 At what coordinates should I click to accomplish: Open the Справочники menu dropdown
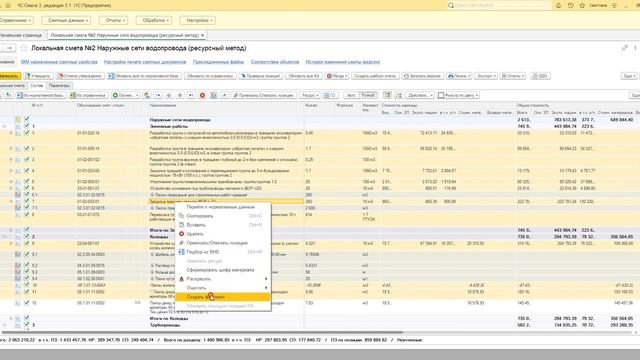coord(16,20)
